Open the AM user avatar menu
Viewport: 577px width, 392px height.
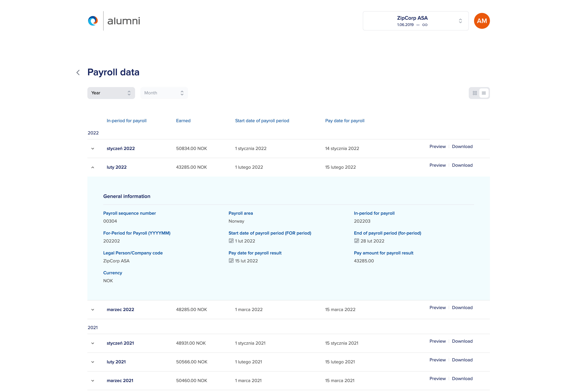482,21
